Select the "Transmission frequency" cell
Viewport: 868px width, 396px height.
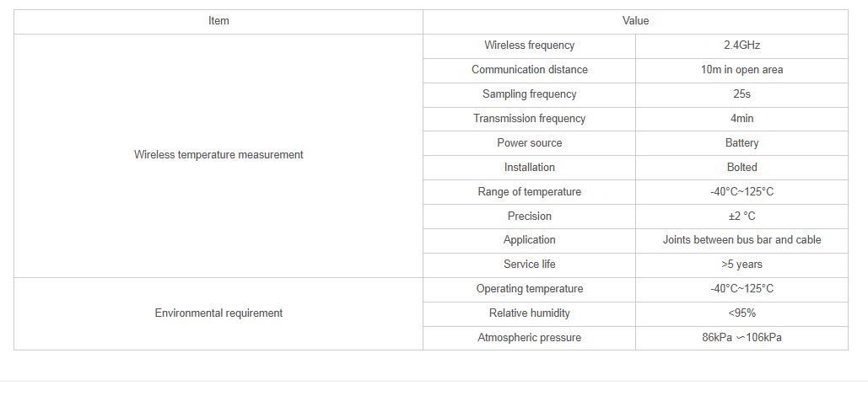529,119
